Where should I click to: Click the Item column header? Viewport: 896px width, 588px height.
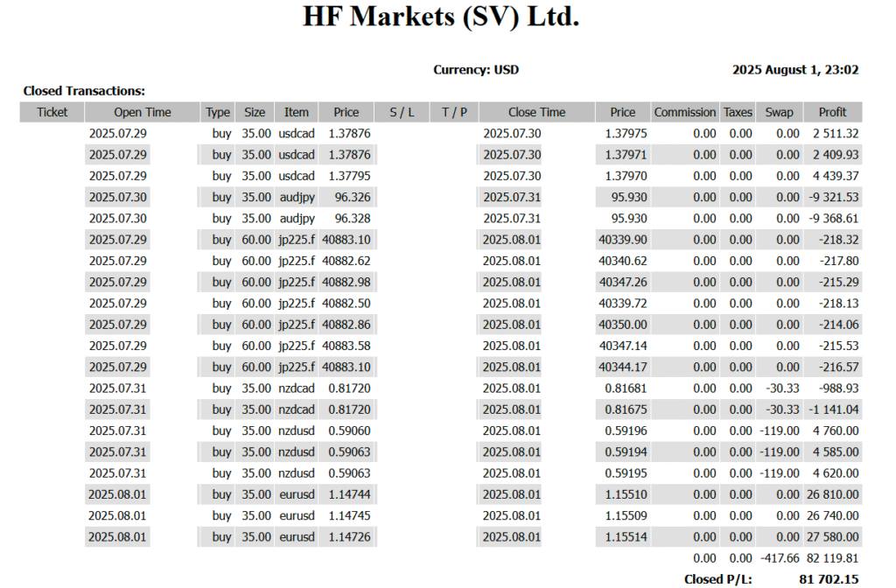coord(297,112)
